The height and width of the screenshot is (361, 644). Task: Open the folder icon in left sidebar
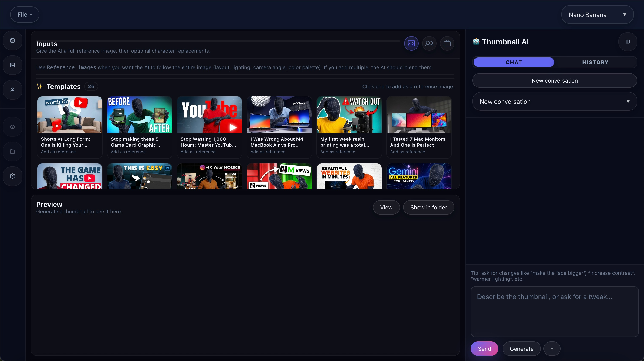click(13, 151)
